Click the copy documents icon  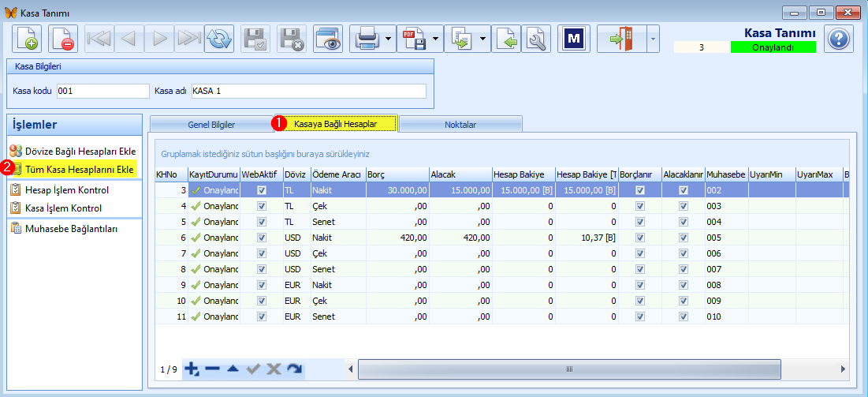pyautogui.click(x=461, y=38)
